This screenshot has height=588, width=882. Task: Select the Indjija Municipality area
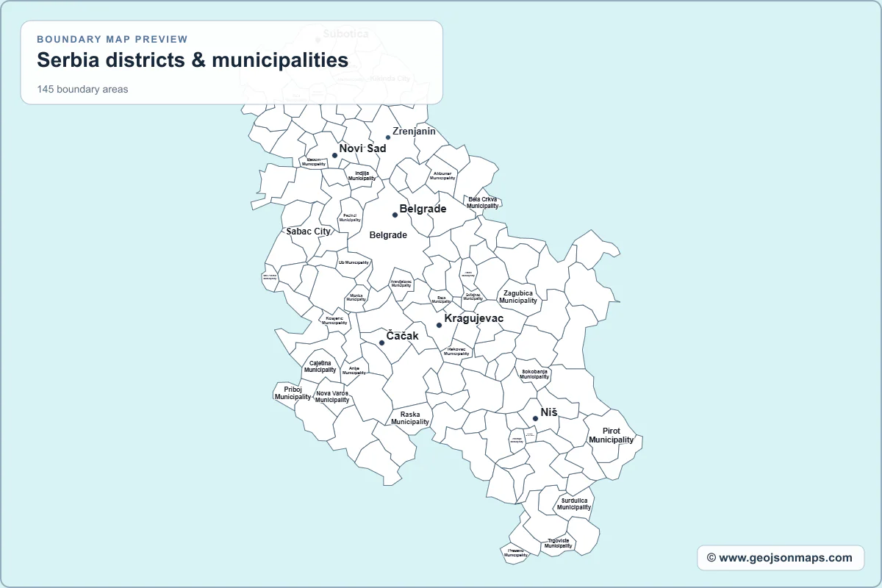(362, 176)
